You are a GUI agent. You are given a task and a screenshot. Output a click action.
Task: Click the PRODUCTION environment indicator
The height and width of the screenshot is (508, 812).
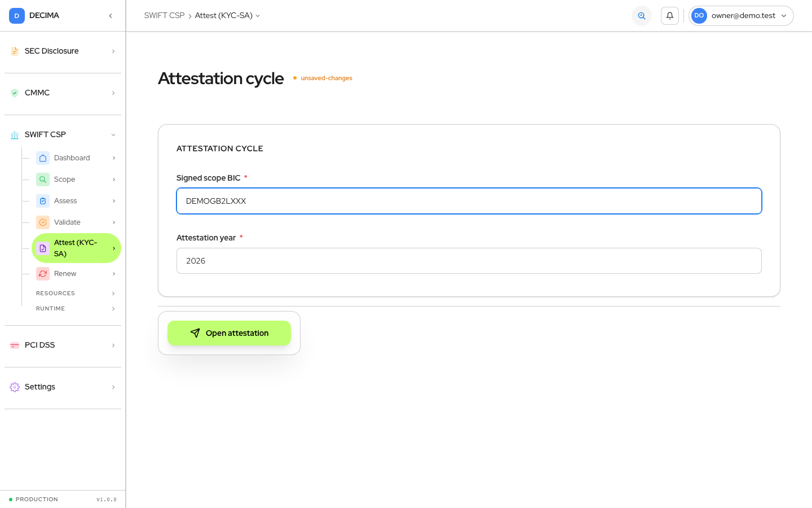click(x=34, y=500)
